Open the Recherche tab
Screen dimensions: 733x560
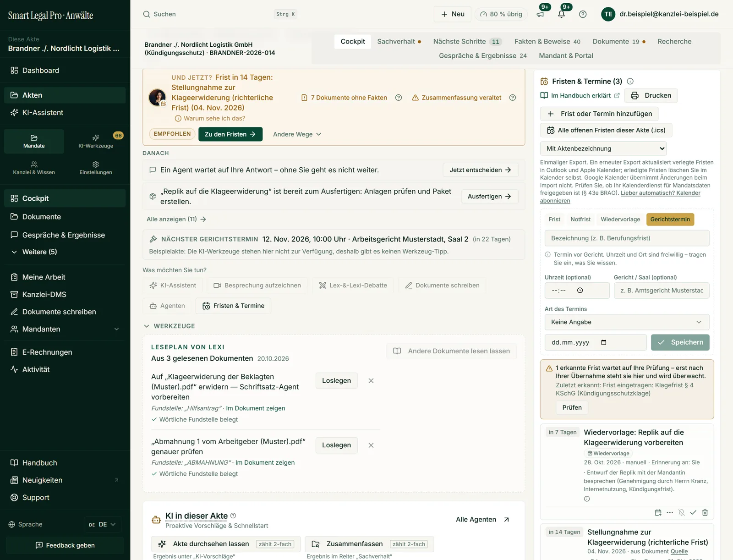coord(674,41)
